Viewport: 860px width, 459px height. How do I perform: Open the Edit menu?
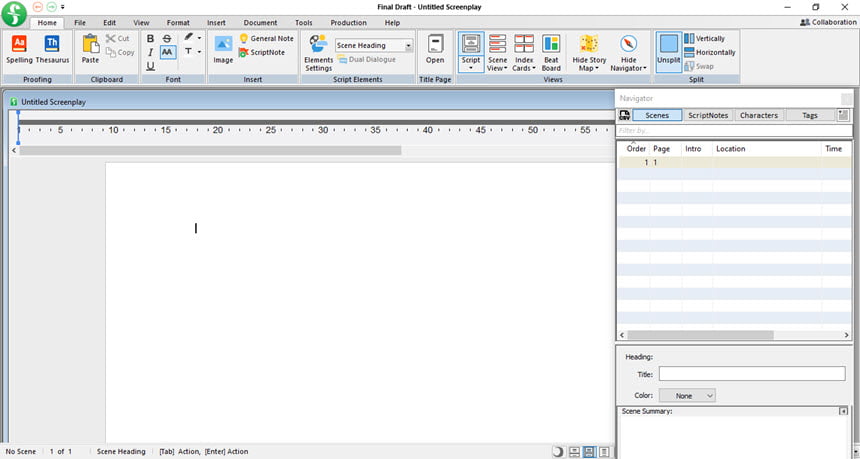(x=110, y=23)
